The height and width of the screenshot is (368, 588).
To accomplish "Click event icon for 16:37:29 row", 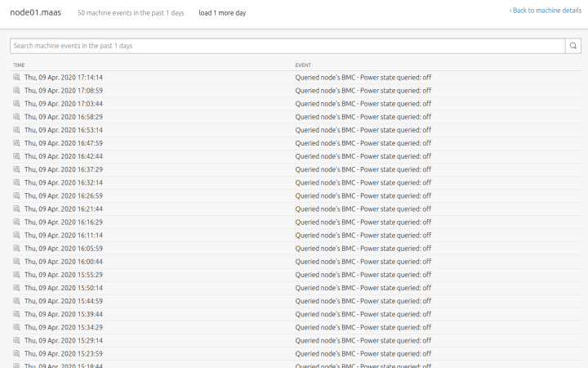I will (x=16, y=169).
